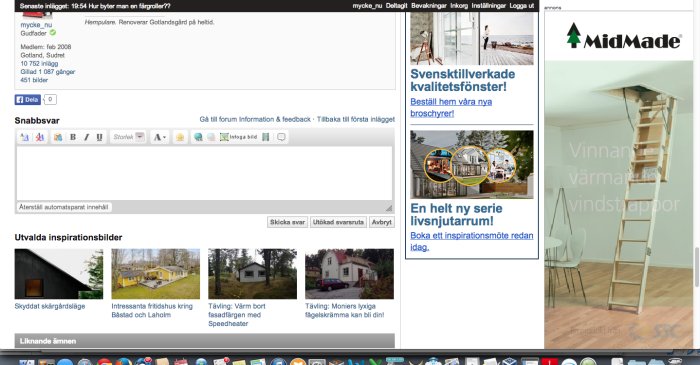Click Återställ automatsparat innehåll

[63, 207]
